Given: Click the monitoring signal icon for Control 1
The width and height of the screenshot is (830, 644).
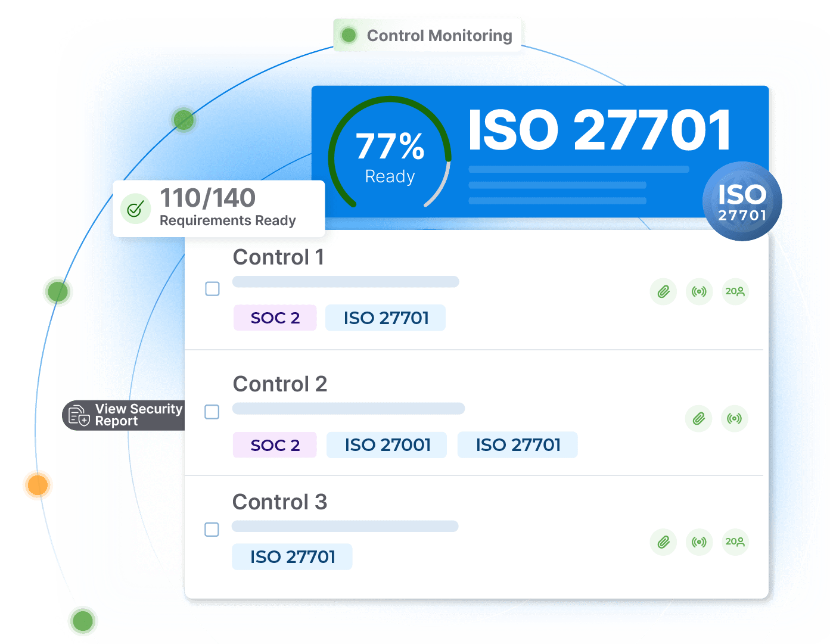Looking at the screenshot, I should coord(699,292).
